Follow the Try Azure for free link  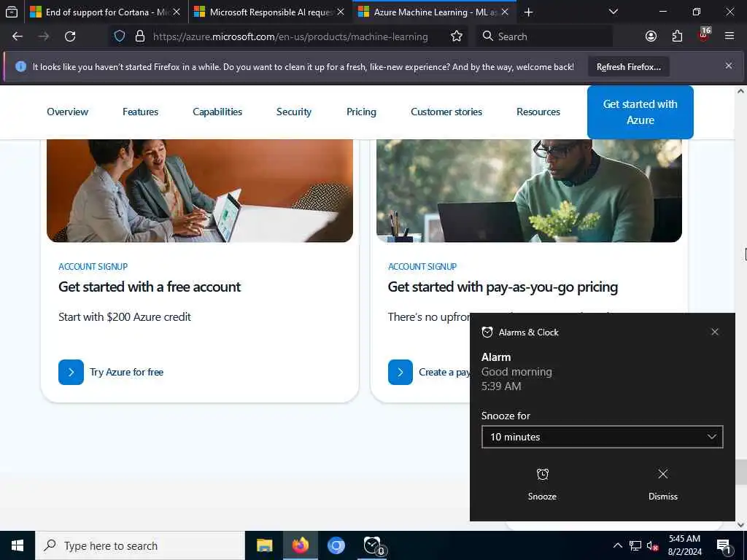tap(126, 372)
